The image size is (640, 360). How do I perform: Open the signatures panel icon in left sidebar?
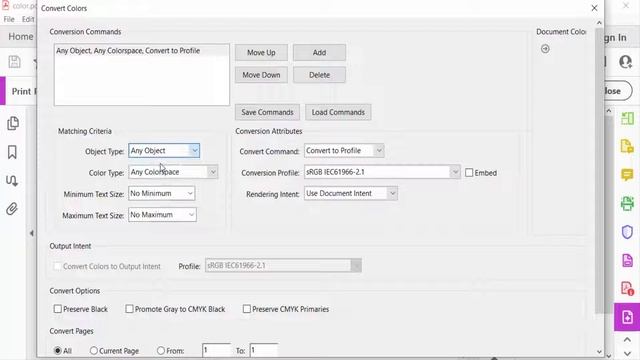12,180
